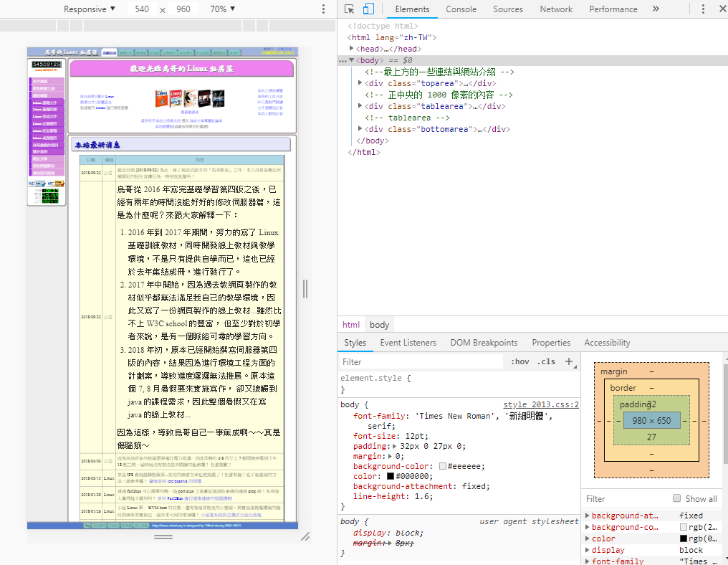Toggle the :hov element state panel
728x565 pixels.
pos(520,362)
